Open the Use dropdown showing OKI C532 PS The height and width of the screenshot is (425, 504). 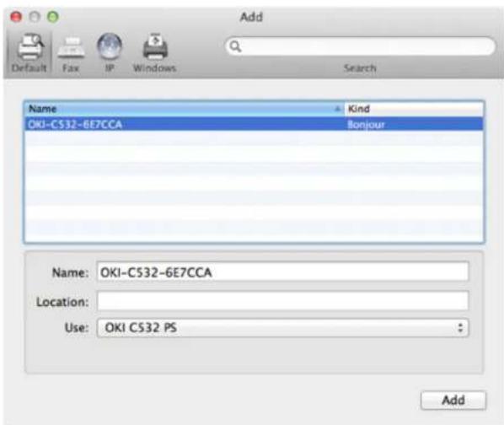(x=282, y=328)
